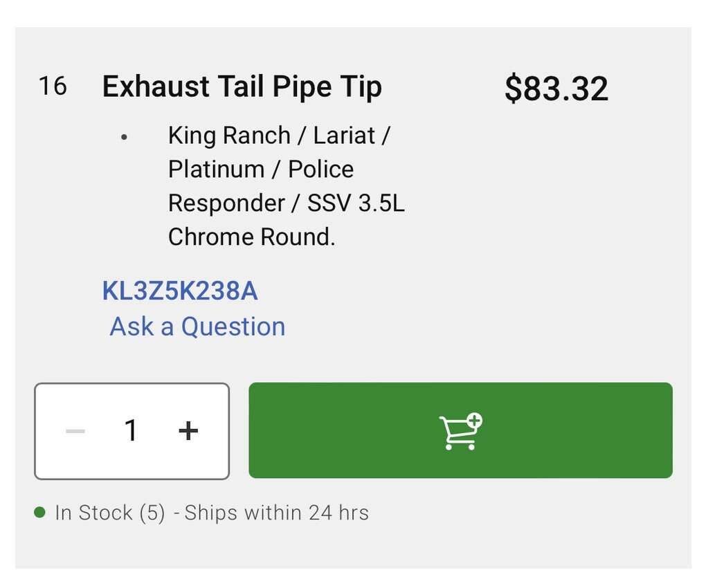Click the Platinum / Police description line
706x588 pixels.
pos(260,169)
